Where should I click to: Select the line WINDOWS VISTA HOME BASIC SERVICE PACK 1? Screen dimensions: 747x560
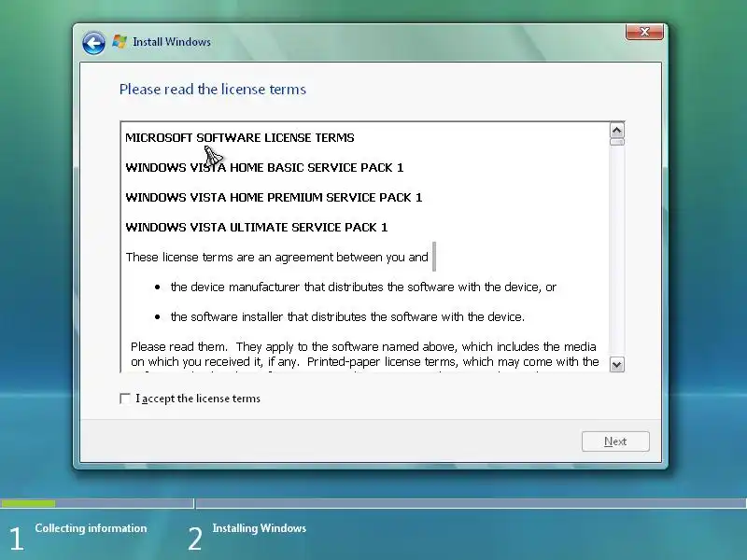coord(264,168)
